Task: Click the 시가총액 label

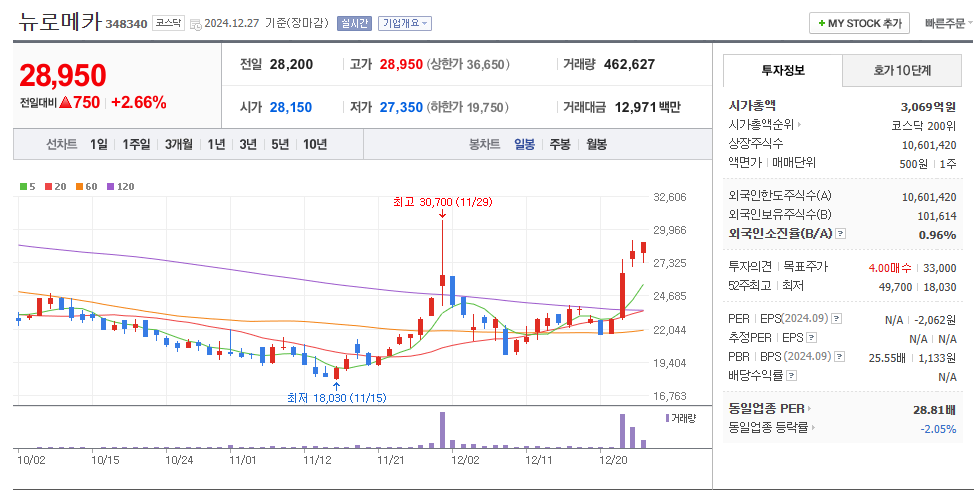Action: tap(752, 105)
